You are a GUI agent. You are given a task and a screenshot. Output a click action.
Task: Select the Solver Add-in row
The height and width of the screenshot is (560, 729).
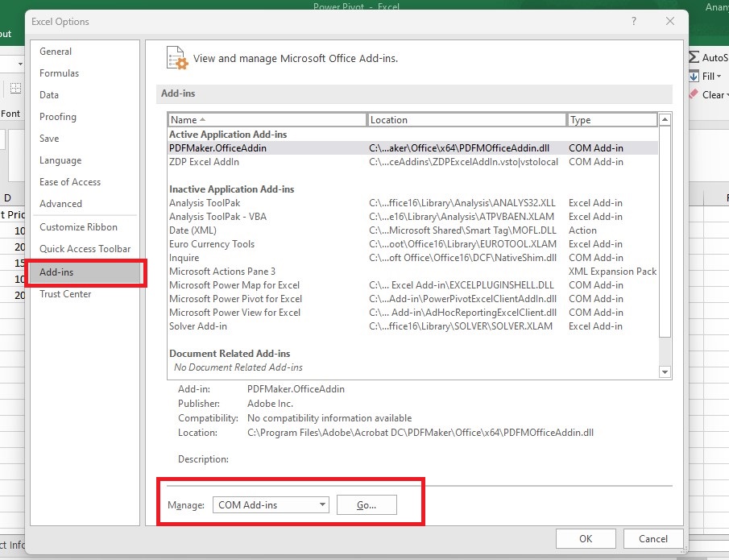413,326
